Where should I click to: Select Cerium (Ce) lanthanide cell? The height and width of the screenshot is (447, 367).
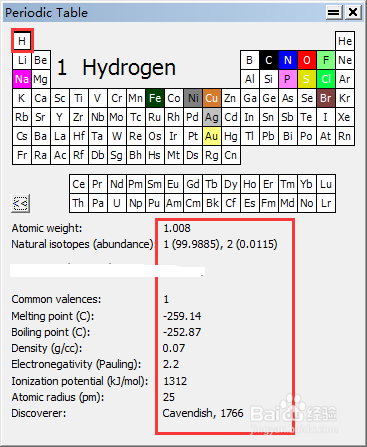pyautogui.click(x=79, y=184)
